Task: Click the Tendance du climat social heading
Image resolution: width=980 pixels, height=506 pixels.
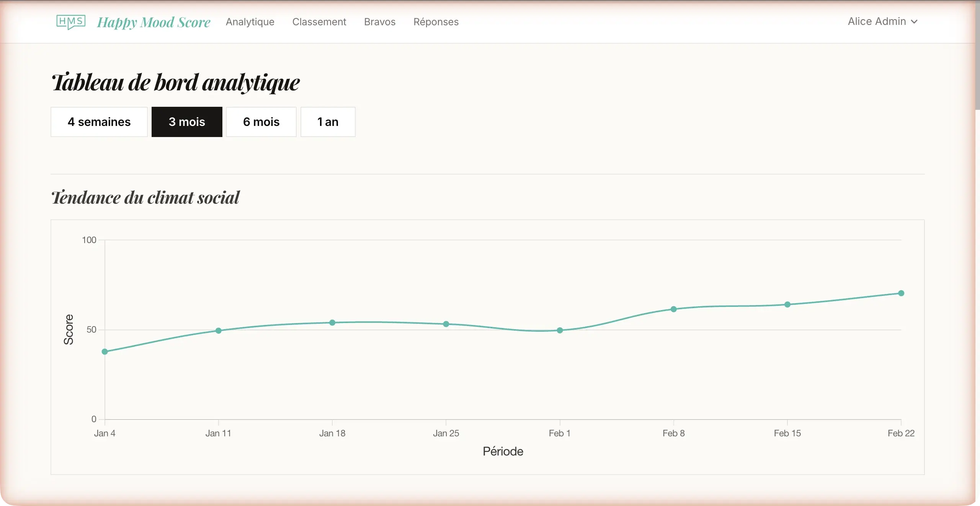Action: click(x=145, y=198)
